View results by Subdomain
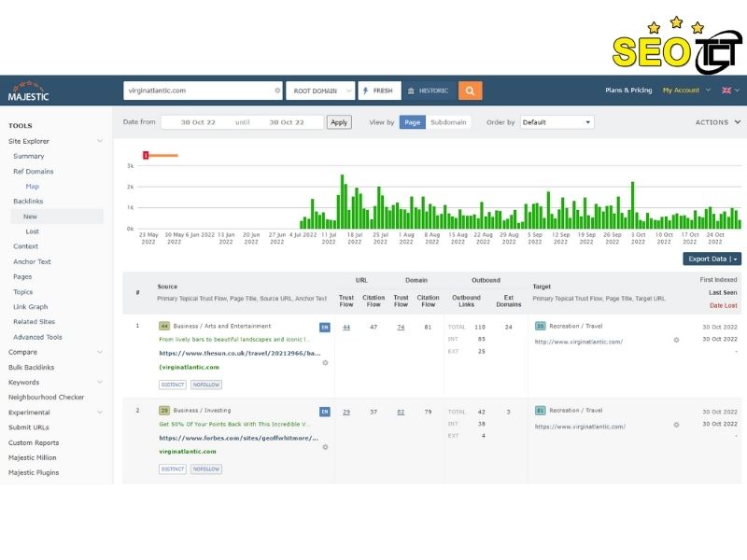 click(x=448, y=122)
